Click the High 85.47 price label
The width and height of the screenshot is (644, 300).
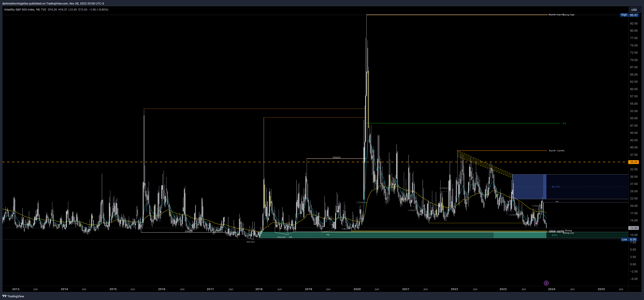click(x=629, y=15)
